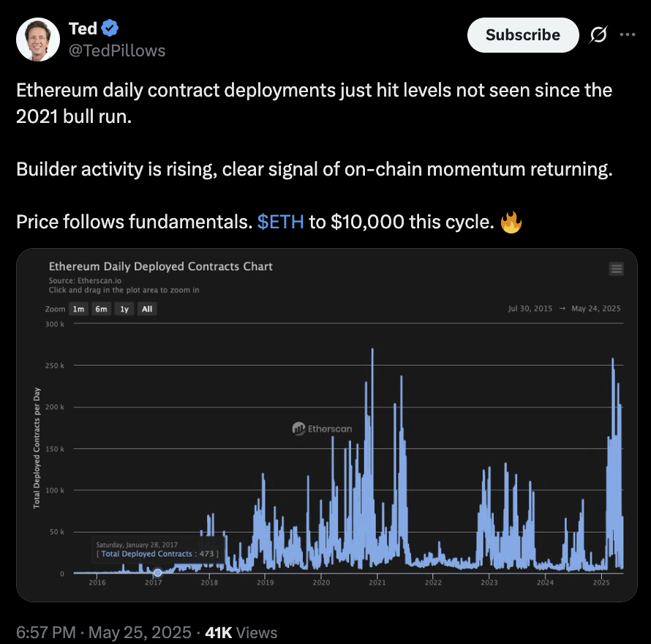Select the 6m zoom range
Viewport: 651px width, 644px height.
(101, 309)
